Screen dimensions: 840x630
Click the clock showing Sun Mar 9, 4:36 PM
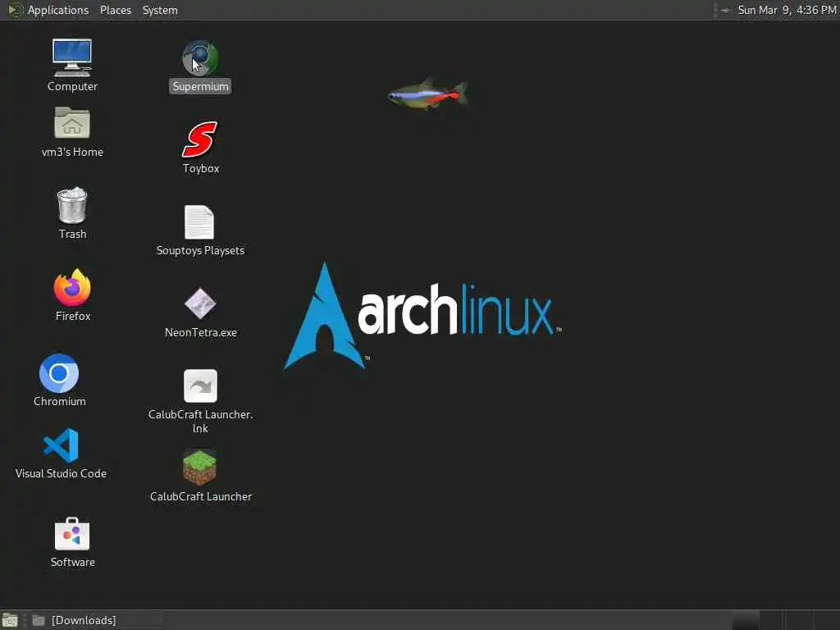(x=787, y=10)
